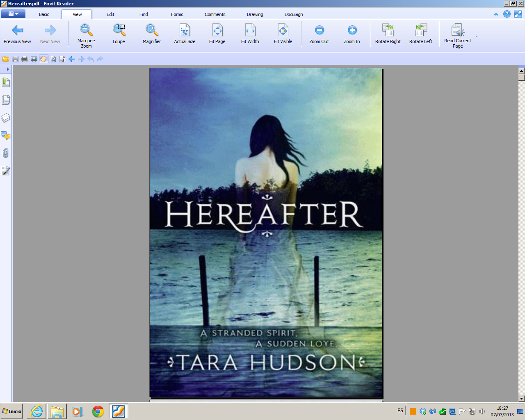Switch to the Drawing tab
The height and width of the screenshot is (420, 525).
pyautogui.click(x=255, y=14)
